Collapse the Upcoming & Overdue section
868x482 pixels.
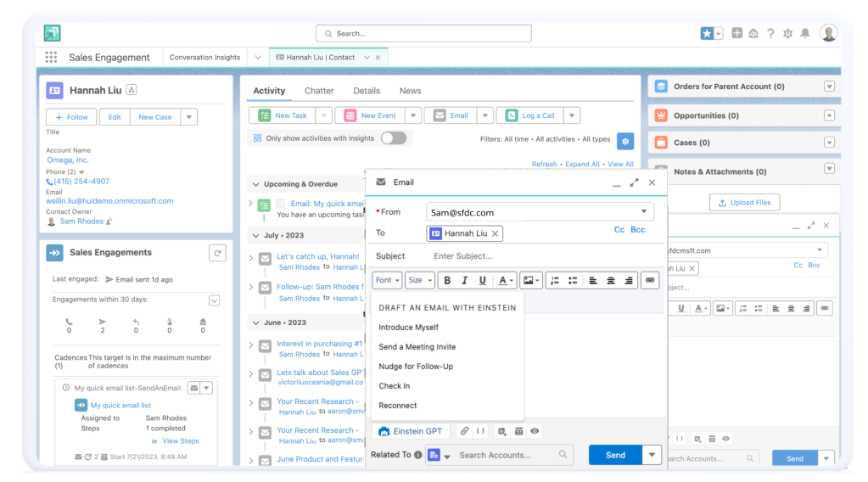[x=255, y=184]
